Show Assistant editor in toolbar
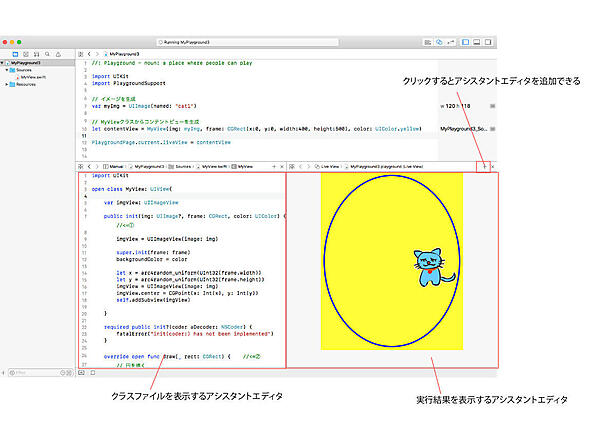 pos(439,42)
